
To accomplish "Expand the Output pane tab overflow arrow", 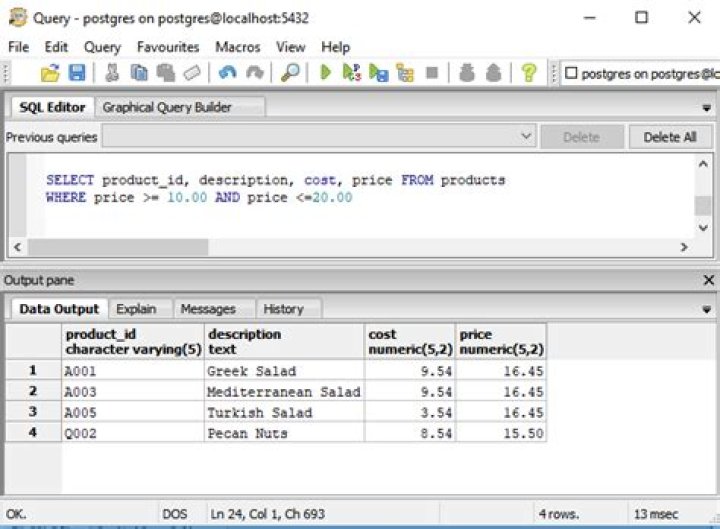I will coord(707,310).
